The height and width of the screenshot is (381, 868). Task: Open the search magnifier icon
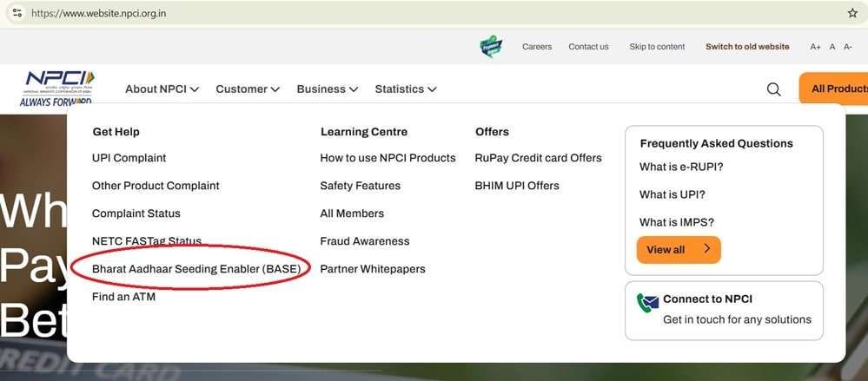point(773,89)
